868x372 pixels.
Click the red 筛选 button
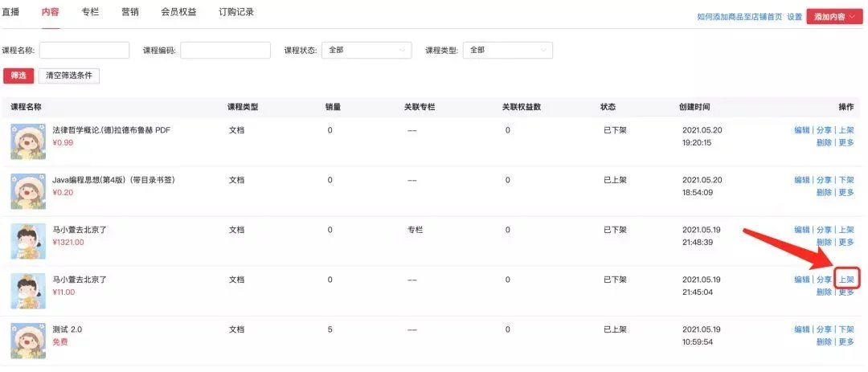coord(18,76)
